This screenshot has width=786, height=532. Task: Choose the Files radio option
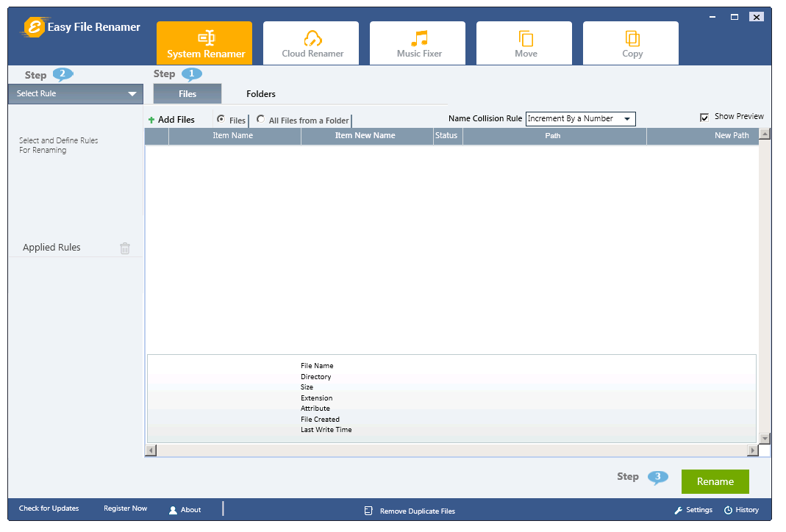point(221,119)
